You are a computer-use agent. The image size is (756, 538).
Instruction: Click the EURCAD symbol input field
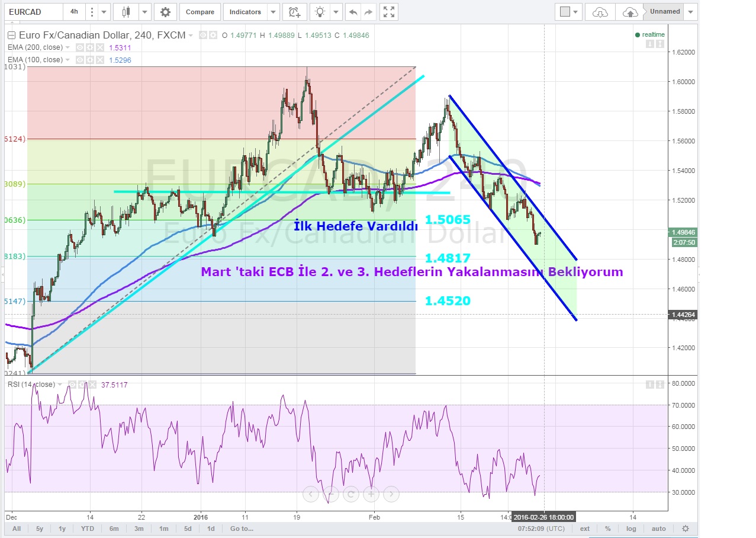point(33,12)
